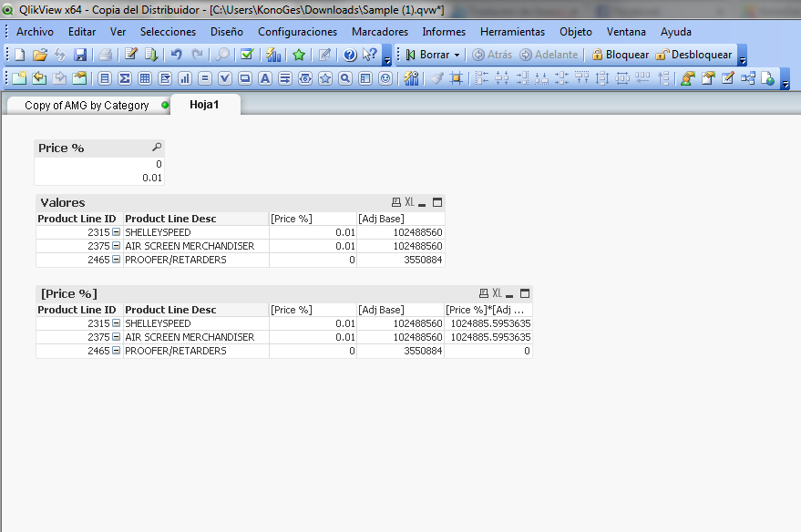This screenshot has height=532, width=801.
Task: Click the Desbloquear unlock button
Action: (694, 55)
